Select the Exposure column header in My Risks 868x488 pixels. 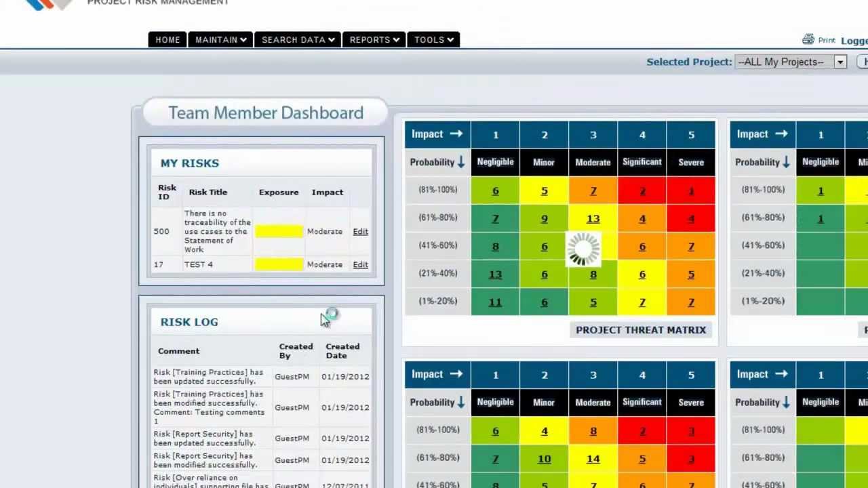pos(279,192)
